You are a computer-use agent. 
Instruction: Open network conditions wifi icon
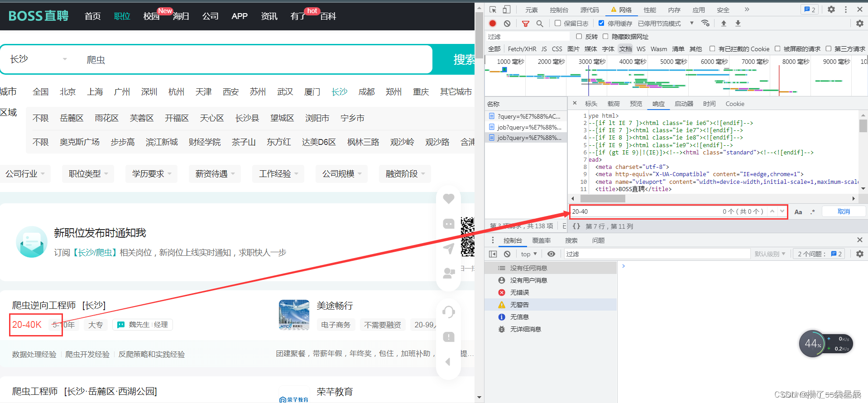click(705, 24)
